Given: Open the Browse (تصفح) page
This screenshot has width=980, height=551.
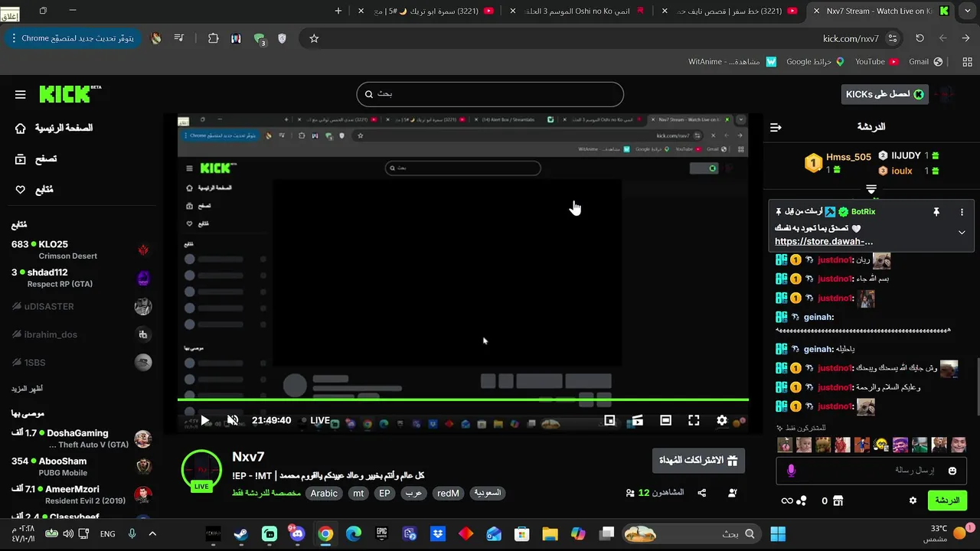Looking at the screenshot, I should pos(36,159).
